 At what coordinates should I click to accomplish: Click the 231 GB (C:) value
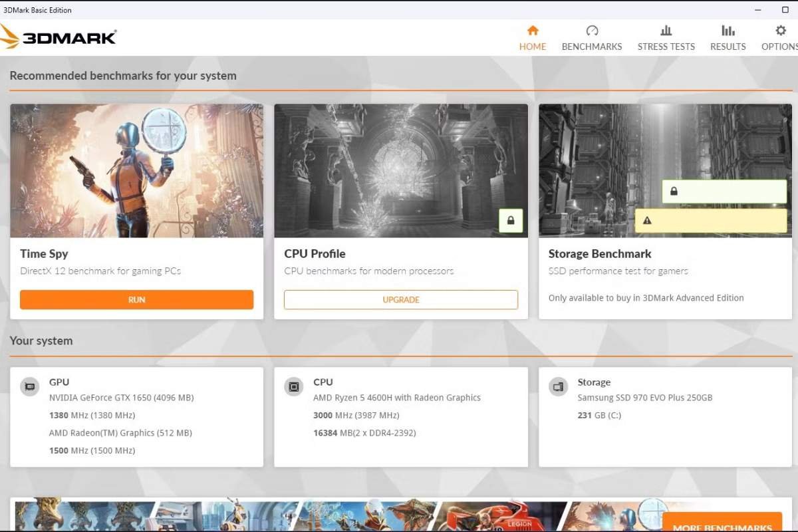point(599,416)
